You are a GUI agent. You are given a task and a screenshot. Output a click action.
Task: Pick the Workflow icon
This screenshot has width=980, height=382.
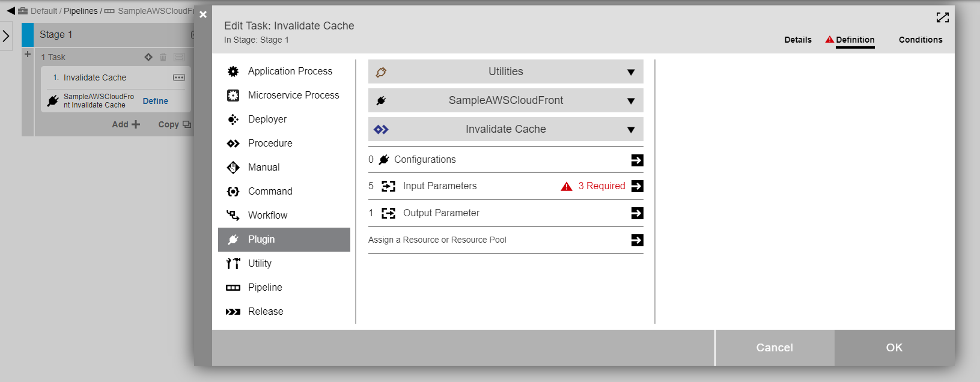point(233,215)
